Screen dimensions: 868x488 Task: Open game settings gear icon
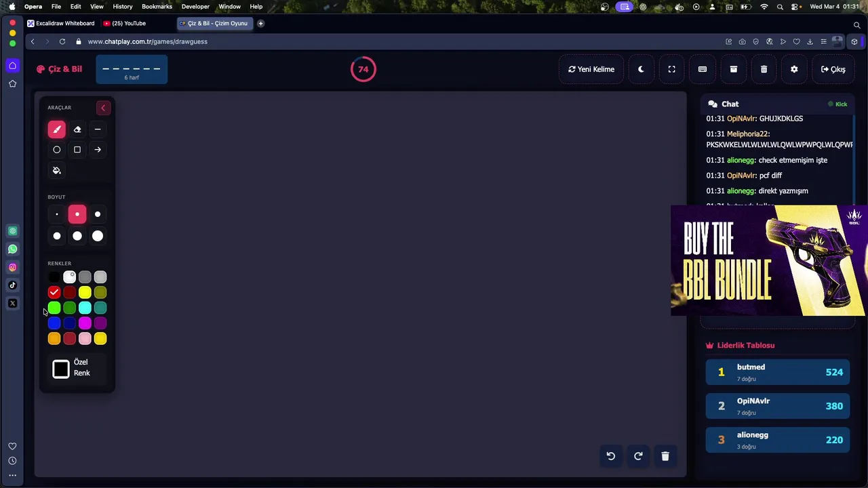[794, 69]
